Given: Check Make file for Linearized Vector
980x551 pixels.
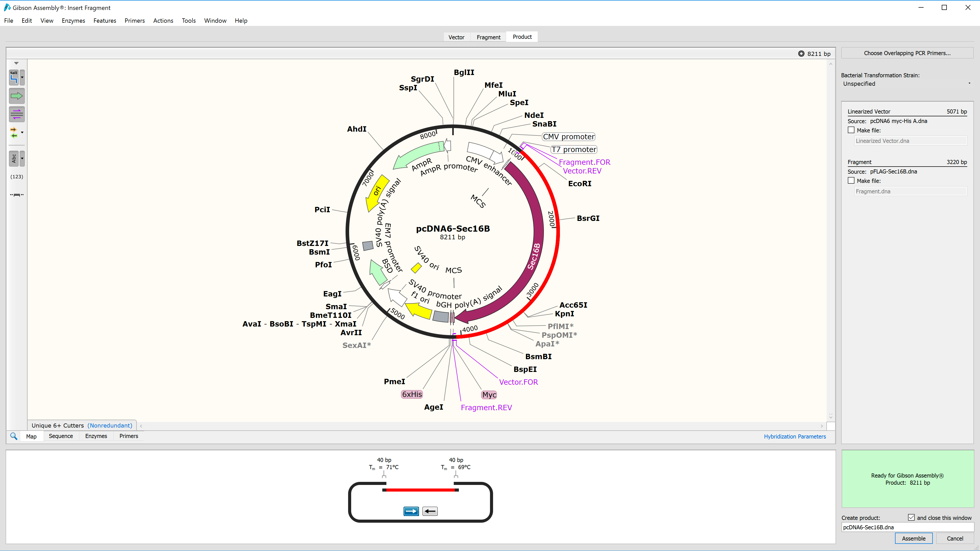Looking at the screenshot, I should tap(851, 130).
